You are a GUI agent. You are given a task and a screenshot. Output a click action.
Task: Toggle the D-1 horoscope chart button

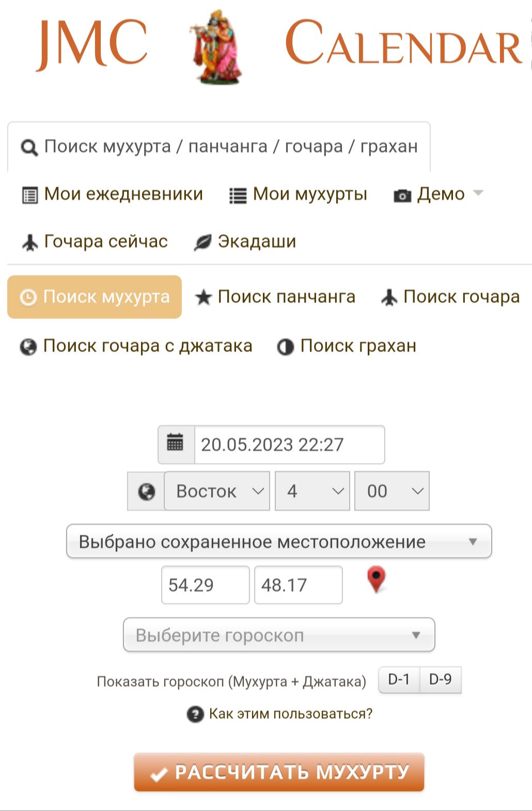coord(399,679)
